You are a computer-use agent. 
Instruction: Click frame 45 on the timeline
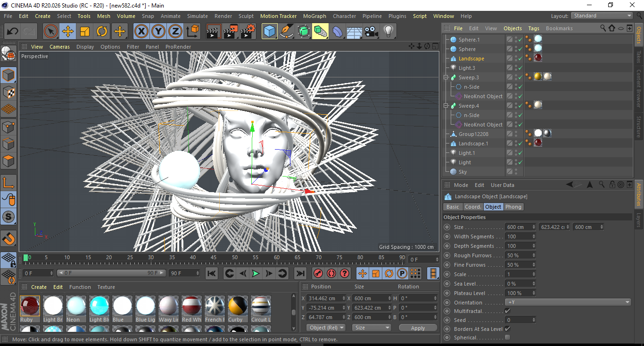pos(213,258)
